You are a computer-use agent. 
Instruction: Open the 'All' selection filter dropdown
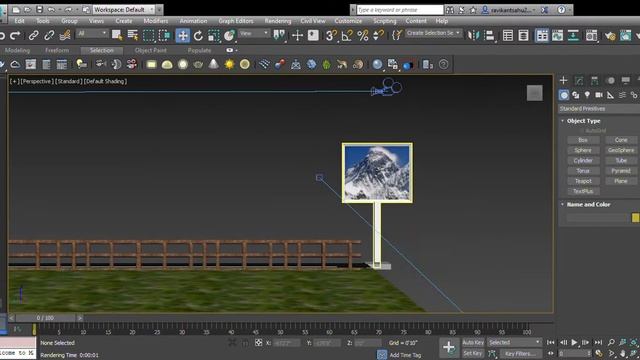click(92, 33)
